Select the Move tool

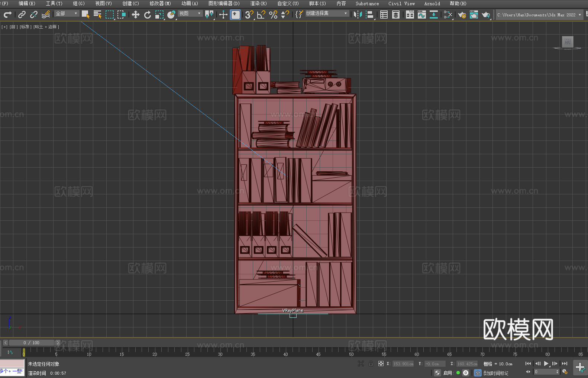click(135, 14)
